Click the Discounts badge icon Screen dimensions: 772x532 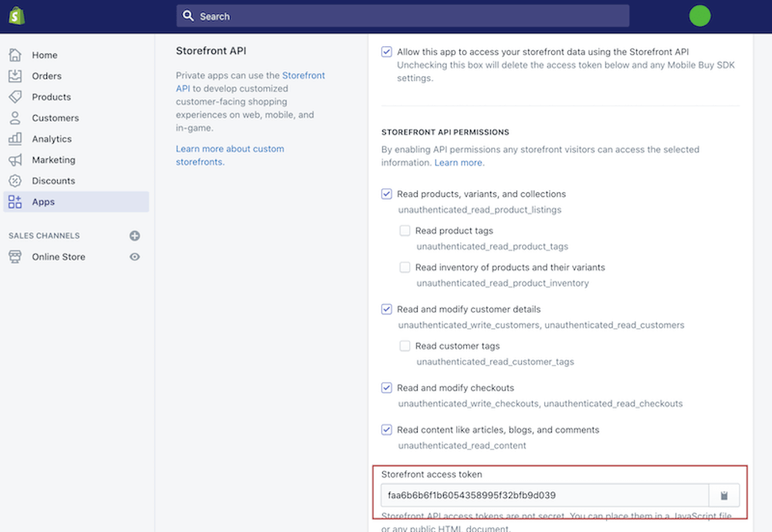[x=15, y=181]
